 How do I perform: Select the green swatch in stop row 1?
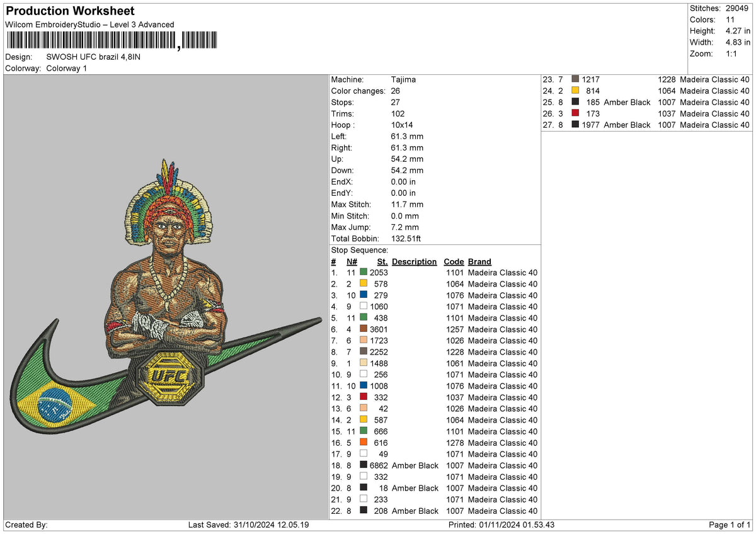[x=364, y=273]
